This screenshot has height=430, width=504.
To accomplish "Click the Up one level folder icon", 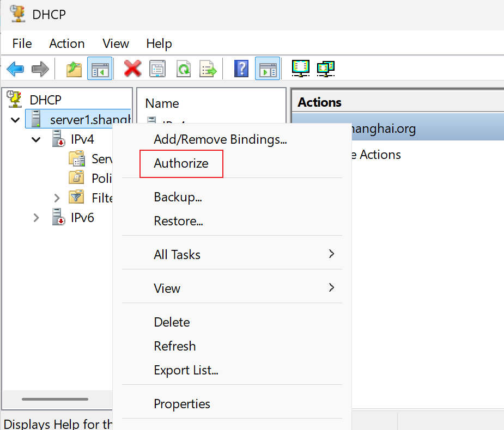I will 74,69.
